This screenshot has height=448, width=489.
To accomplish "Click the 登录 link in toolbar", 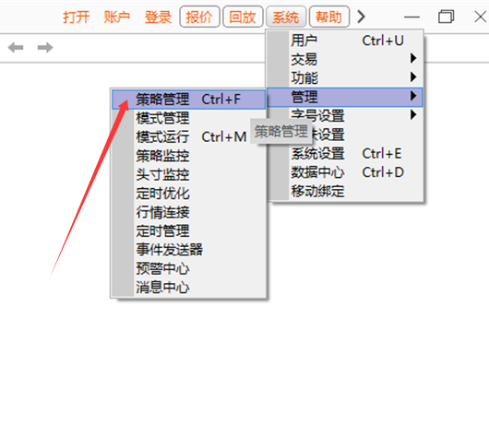I will click(158, 17).
